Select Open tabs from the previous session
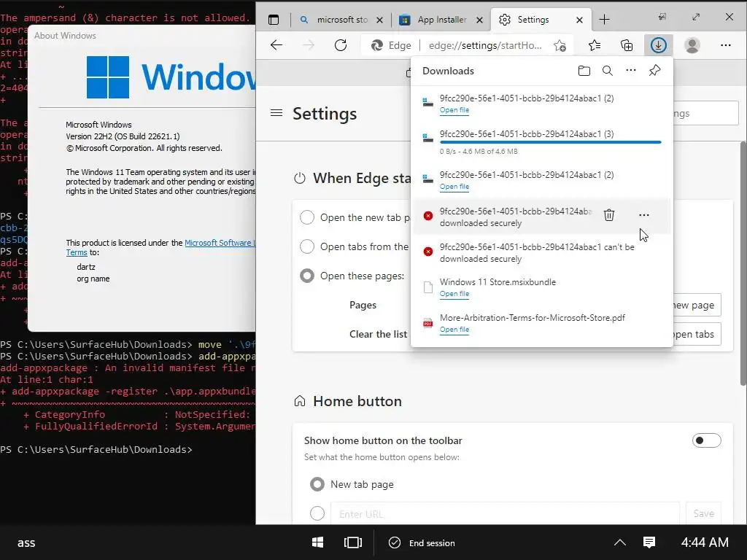 pos(307,246)
